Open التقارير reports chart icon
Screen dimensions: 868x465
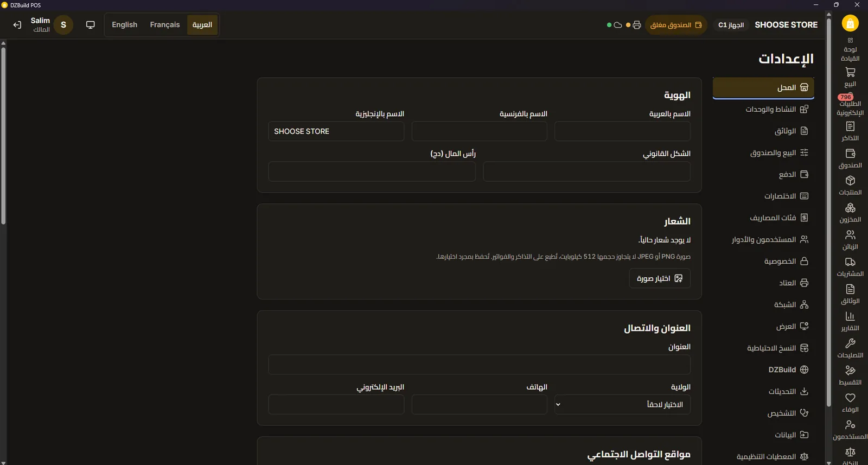coord(850,321)
